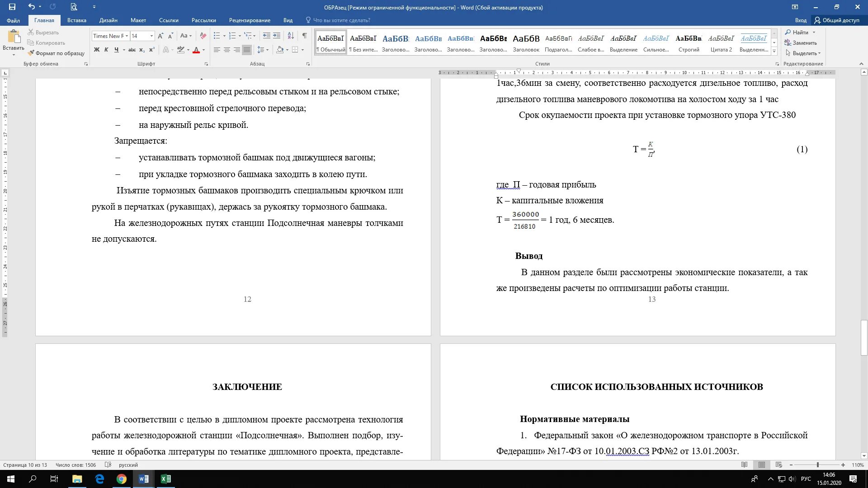Open the Times New Roman font dropdown

127,36
